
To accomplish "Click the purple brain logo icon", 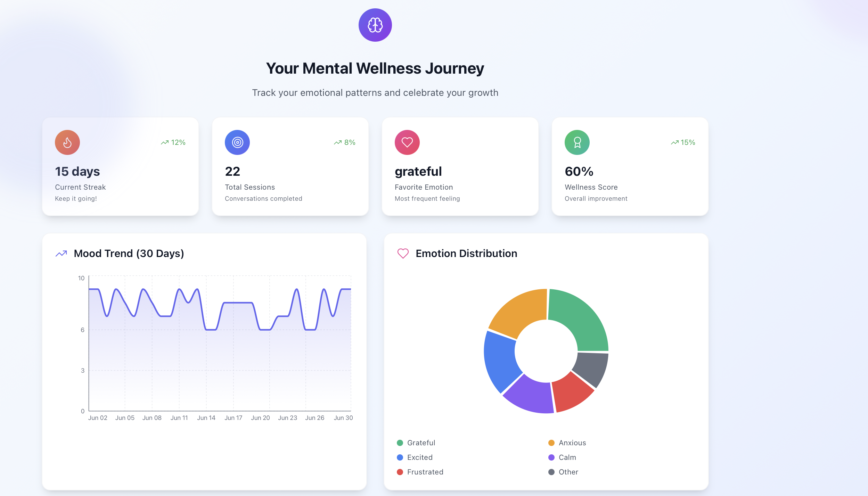I will click(x=375, y=25).
